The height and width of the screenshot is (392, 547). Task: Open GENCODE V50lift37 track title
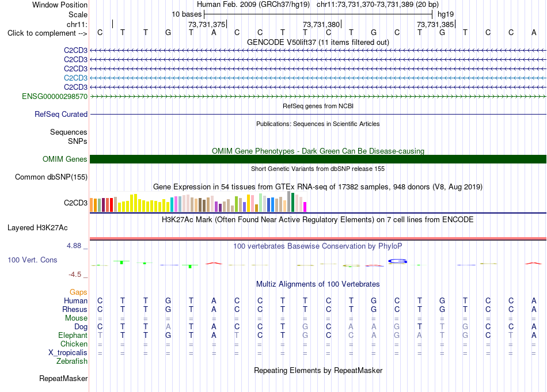(318, 42)
